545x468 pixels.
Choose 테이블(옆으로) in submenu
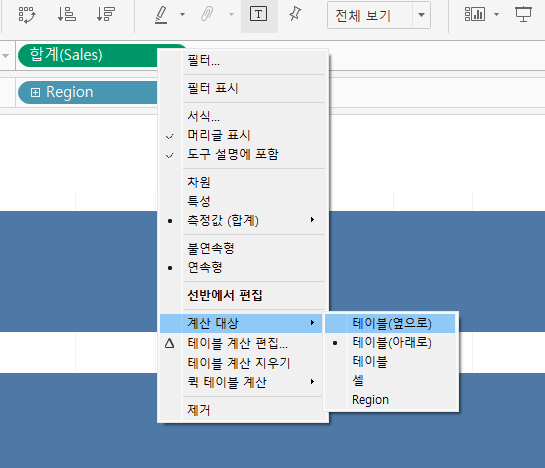390,323
